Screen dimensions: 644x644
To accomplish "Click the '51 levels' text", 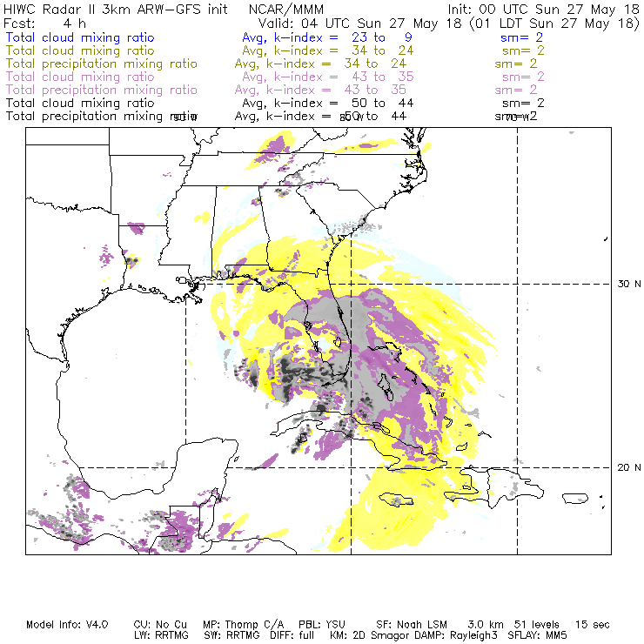I will click(x=536, y=625).
